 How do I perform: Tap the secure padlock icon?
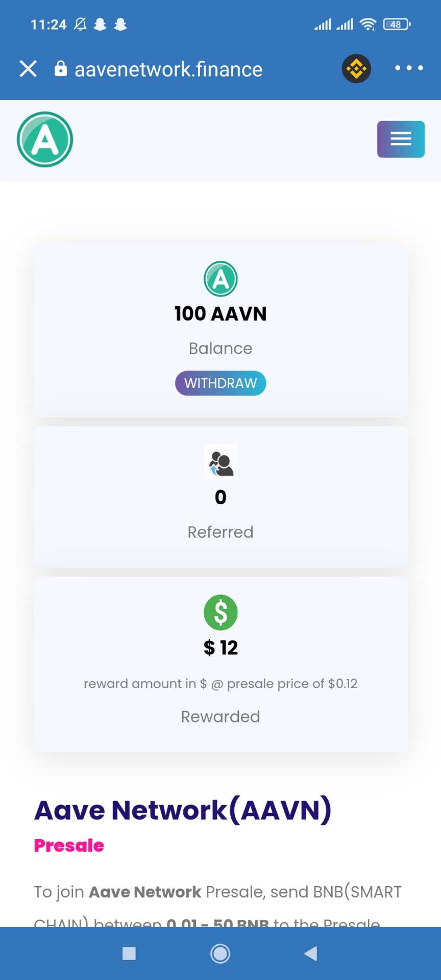click(61, 69)
